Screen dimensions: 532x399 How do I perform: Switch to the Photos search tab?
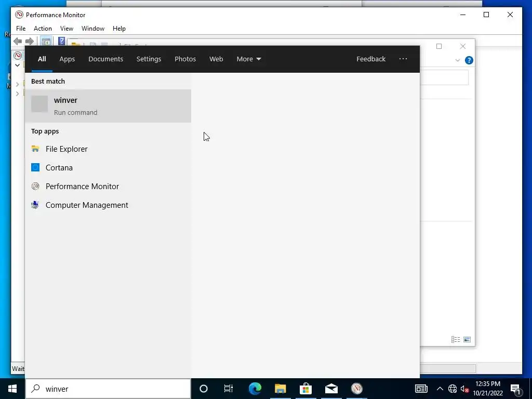(185, 59)
